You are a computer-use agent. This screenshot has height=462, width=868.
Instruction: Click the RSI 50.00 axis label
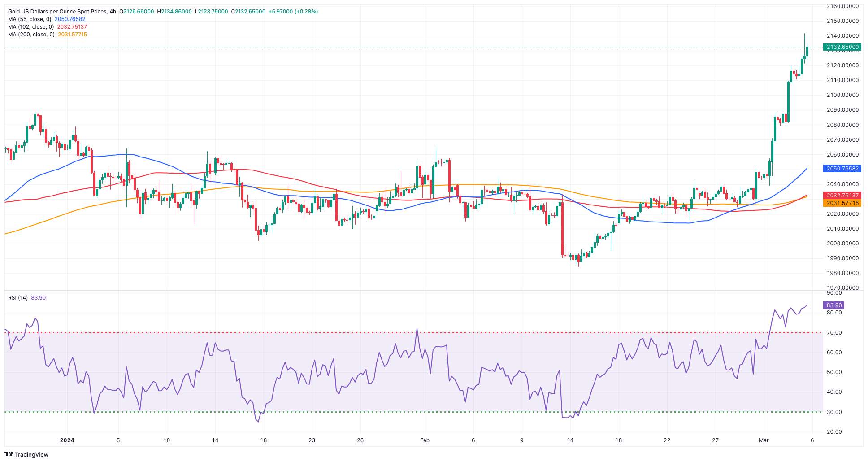coord(834,372)
